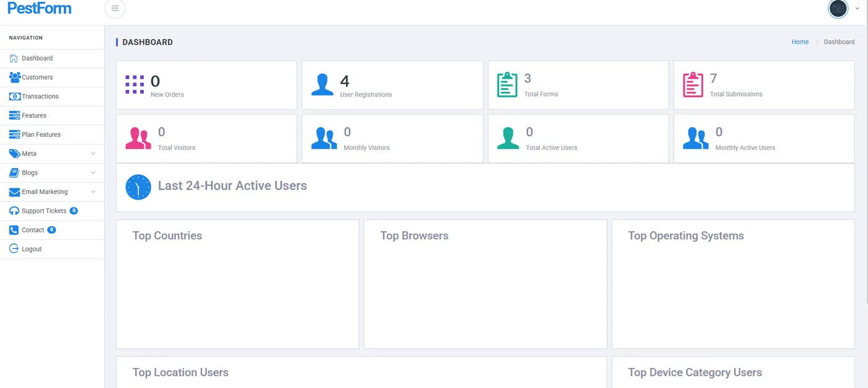Screen dimensions: 868x388
Task: Click the Top Location Users heading
Action: tap(180, 373)
